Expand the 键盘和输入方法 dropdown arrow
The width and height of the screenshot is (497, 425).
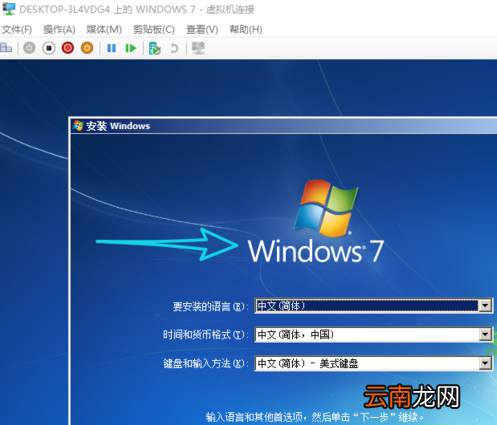[485, 363]
